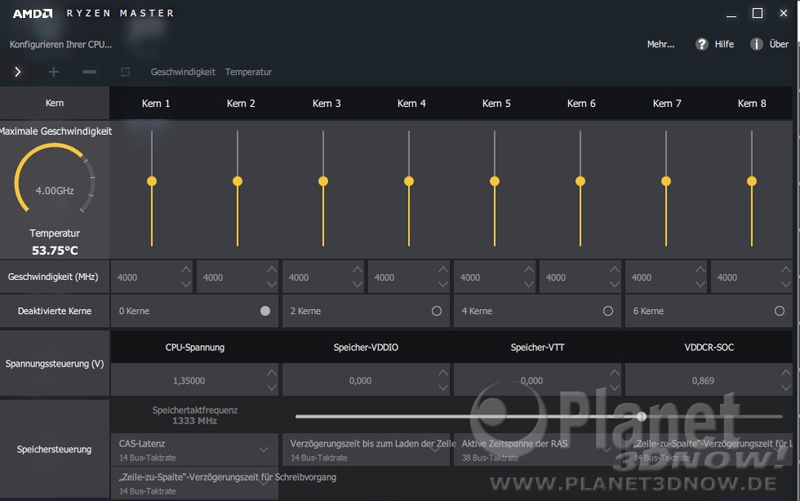Select the 4 Kerne deactivated option
The height and width of the screenshot is (501, 800).
608,311
